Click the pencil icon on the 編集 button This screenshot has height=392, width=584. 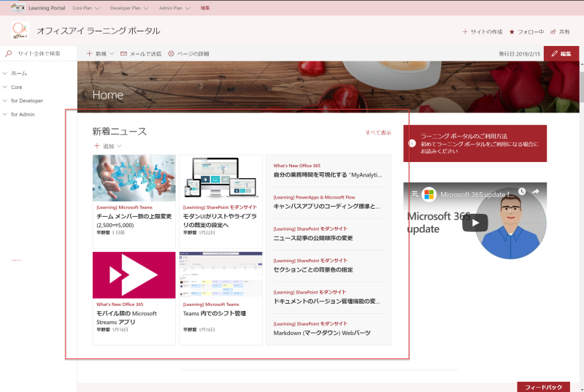pyautogui.click(x=554, y=53)
